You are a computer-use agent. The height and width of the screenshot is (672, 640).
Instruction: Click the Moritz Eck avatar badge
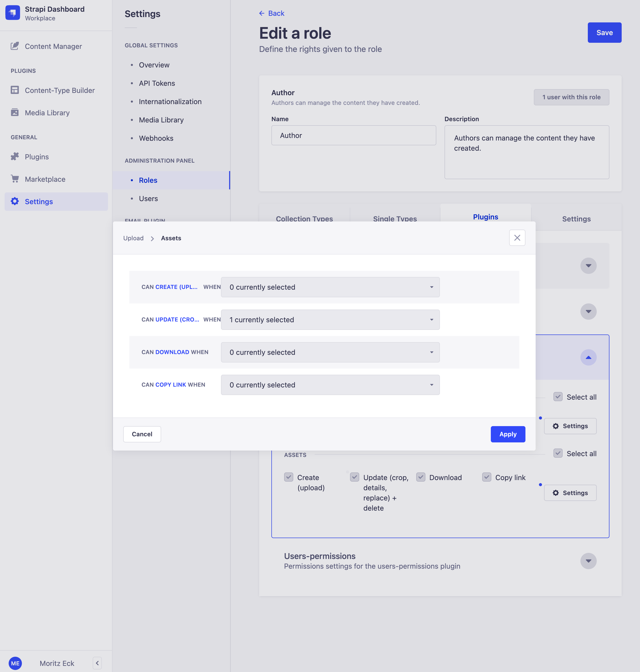[x=15, y=663]
